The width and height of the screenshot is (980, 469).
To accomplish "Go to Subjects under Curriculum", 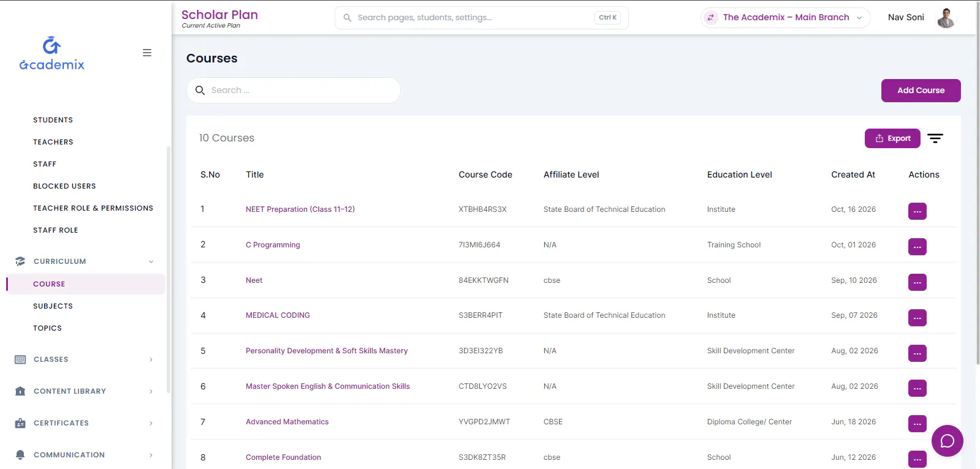I will click(53, 306).
